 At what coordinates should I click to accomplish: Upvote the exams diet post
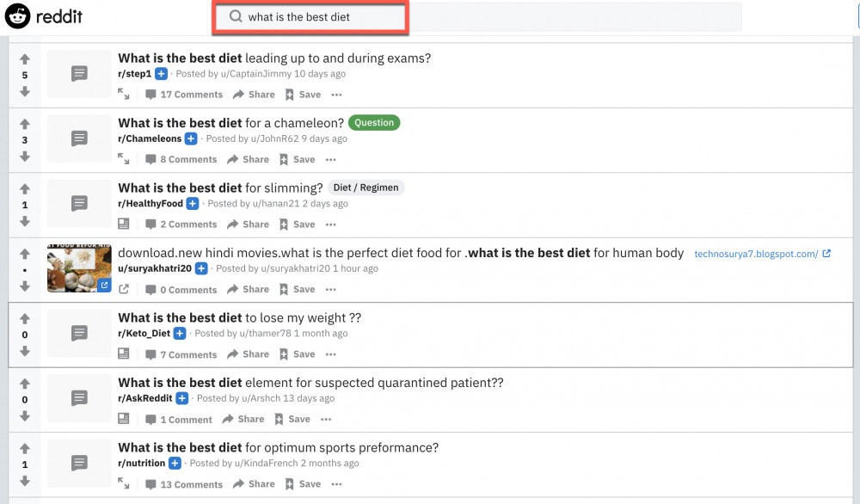pyautogui.click(x=24, y=58)
